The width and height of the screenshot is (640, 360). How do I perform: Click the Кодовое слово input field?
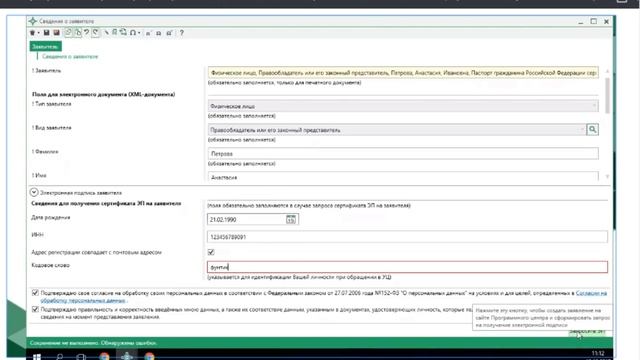click(x=407, y=267)
